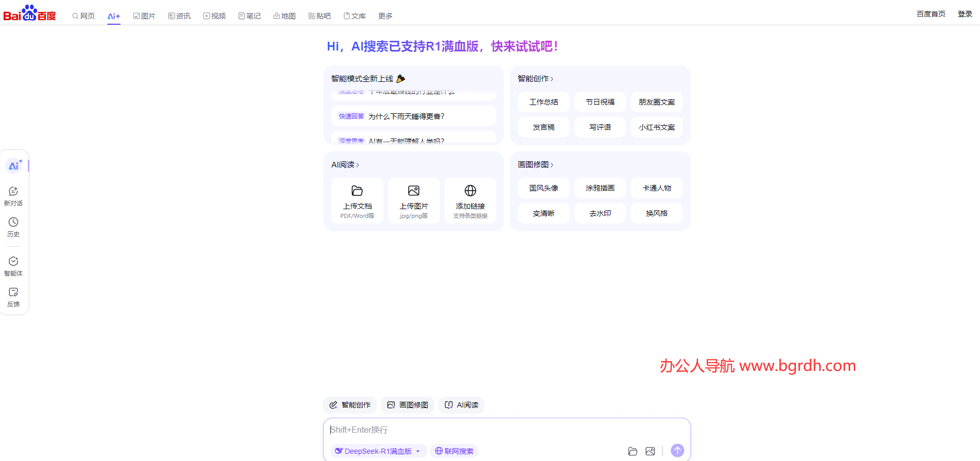Screen dimensions: 980x461
Task: Open DeepSeek-R1满血版 model dropdown
Action: pyautogui.click(x=378, y=451)
